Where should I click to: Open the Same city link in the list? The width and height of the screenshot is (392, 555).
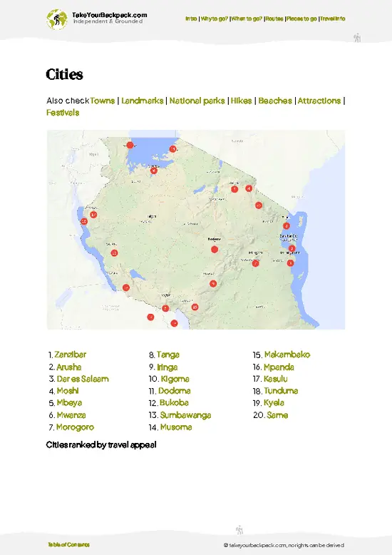pos(277,415)
